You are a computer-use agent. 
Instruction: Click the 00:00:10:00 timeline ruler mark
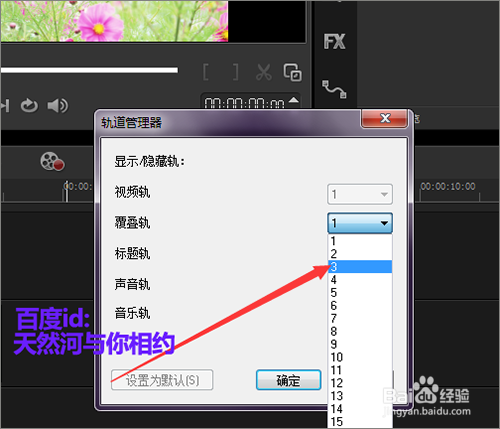coord(448,186)
